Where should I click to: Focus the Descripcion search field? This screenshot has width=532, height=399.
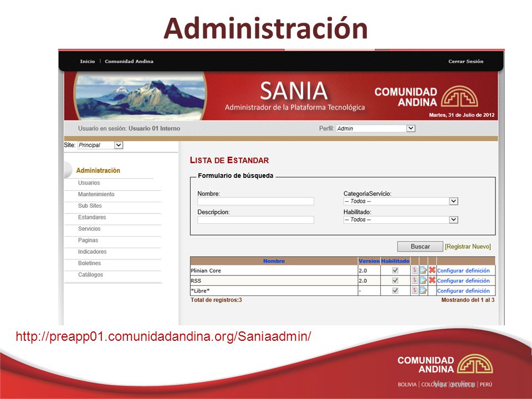click(255, 220)
